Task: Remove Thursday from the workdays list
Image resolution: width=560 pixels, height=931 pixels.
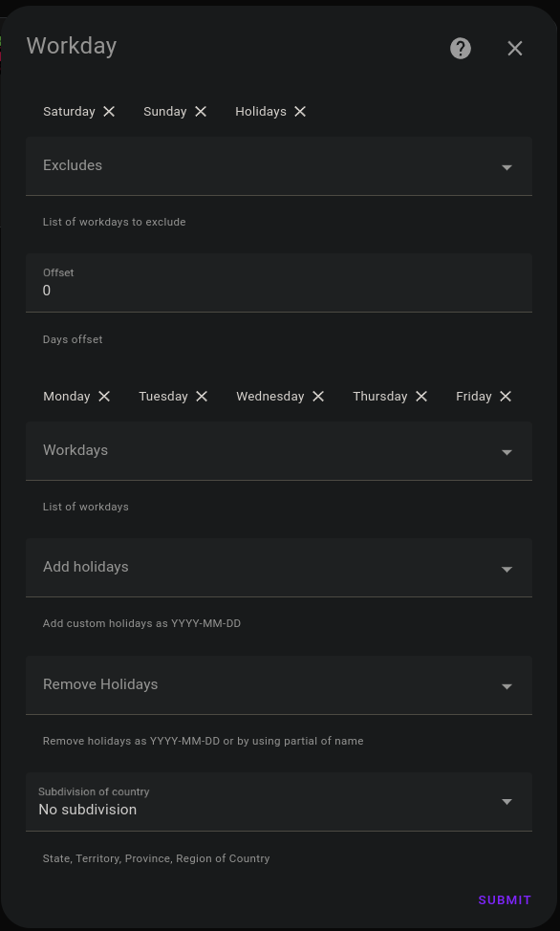Action: click(420, 396)
